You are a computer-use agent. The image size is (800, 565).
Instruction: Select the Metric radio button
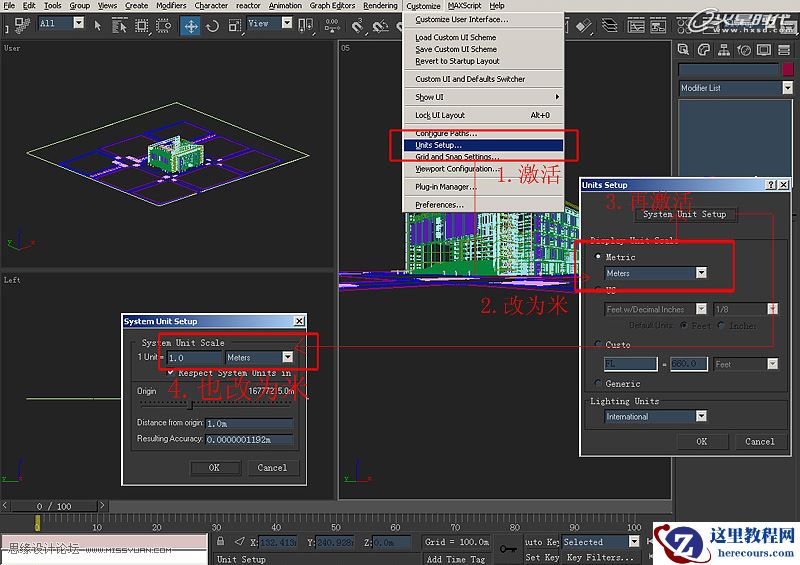tap(598, 257)
